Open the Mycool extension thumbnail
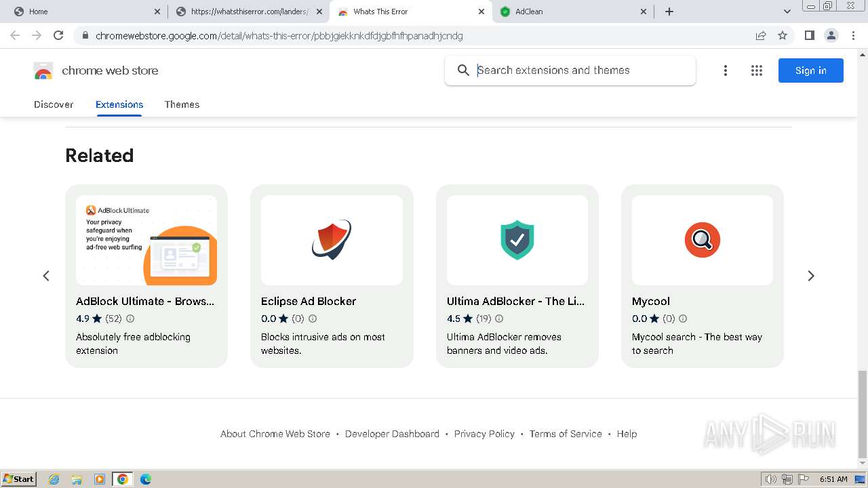The width and height of the screenshot is (868, 488). tap(703, 241)
